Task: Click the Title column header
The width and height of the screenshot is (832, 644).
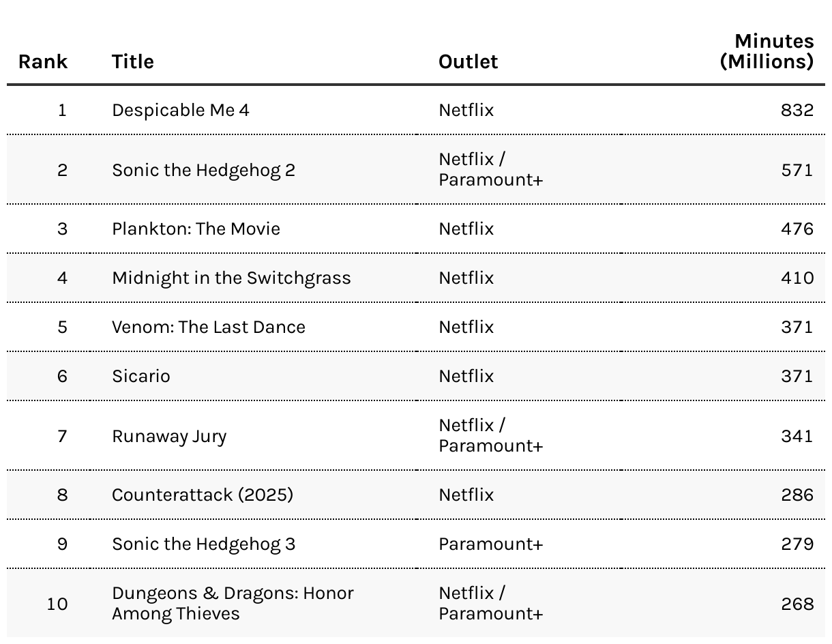Action: tap(133, 61)
